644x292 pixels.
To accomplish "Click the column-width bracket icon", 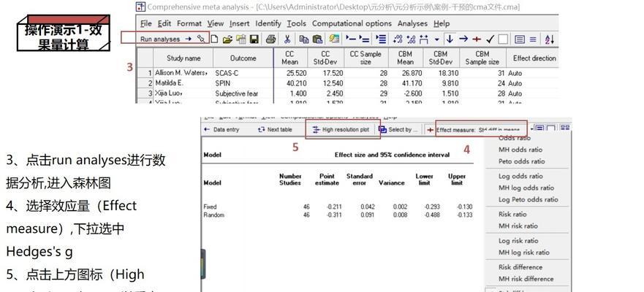I will click(x=424, y=39).
